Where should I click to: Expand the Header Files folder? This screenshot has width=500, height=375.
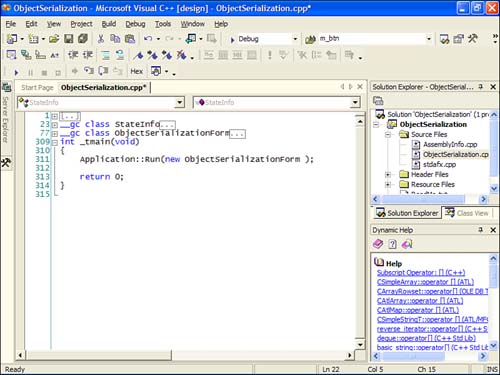coord(388,174)
